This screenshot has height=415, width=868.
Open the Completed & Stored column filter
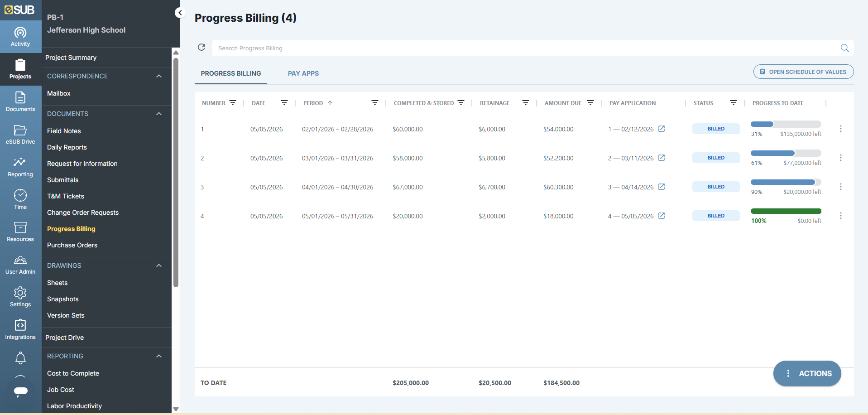(x=461, y=102)
